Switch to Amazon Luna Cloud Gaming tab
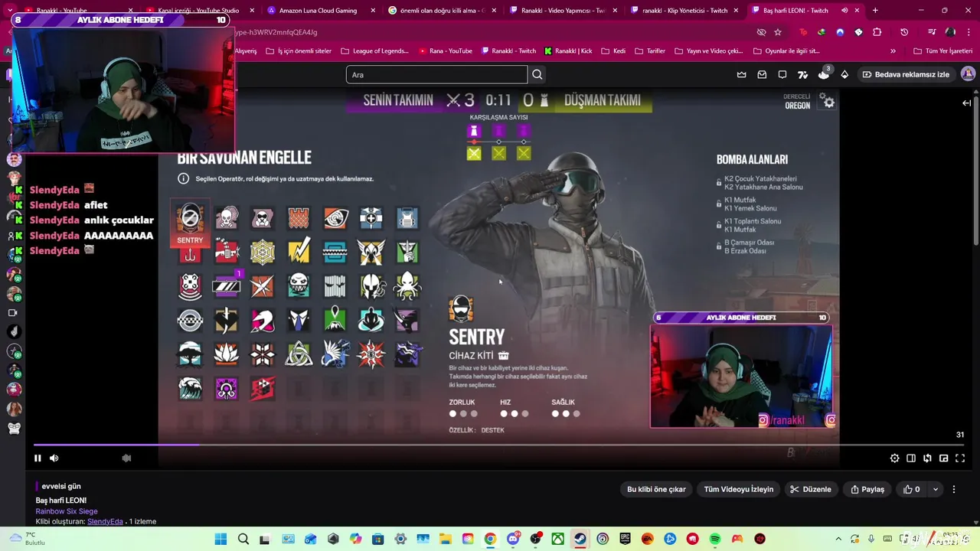This screenshot has height=551, width=980. (x=318, y=11)
